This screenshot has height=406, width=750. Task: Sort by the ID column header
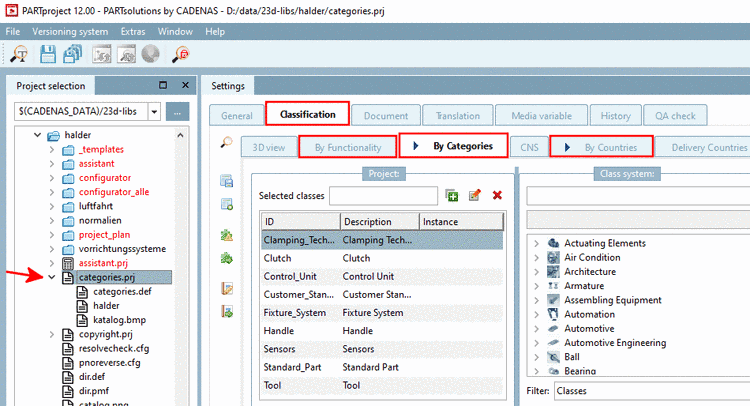click(301, 222)
